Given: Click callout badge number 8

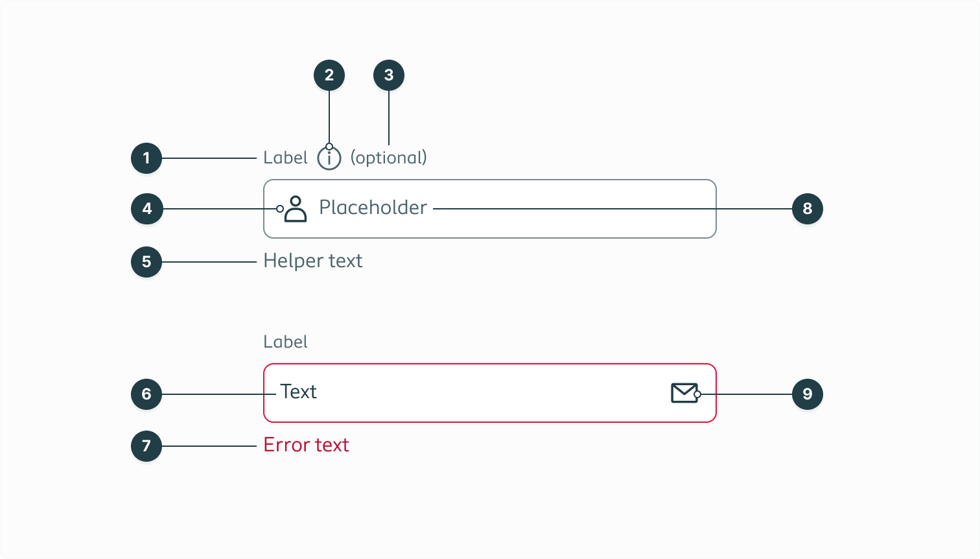Looking at the screenshot, I should tap(808, 208).
